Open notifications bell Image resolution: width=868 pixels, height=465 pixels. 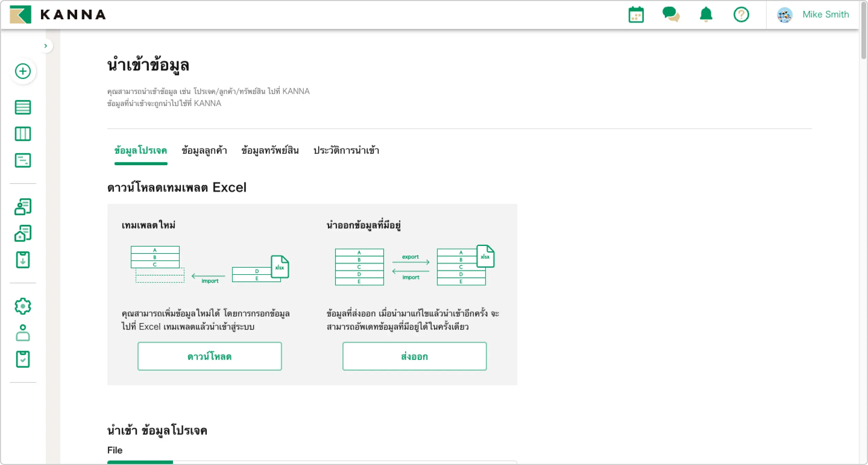(x=706, y=15)
